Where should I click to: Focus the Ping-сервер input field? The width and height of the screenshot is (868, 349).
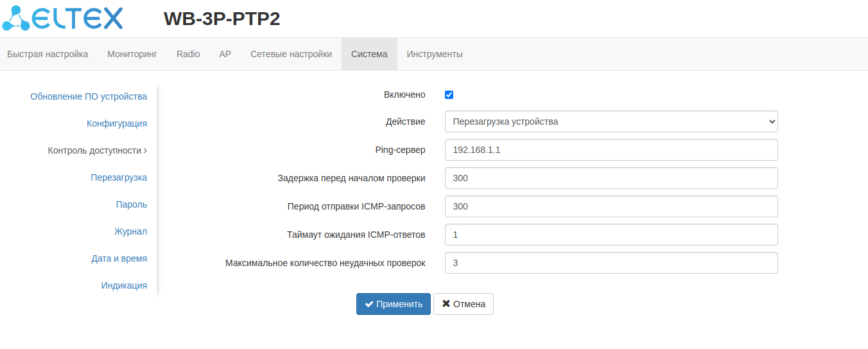click(x=611, y=150)
